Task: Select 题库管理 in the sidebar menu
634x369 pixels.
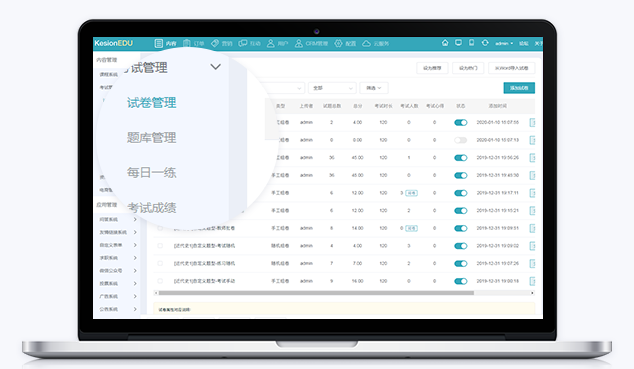Action: click(x=152, y=137)
